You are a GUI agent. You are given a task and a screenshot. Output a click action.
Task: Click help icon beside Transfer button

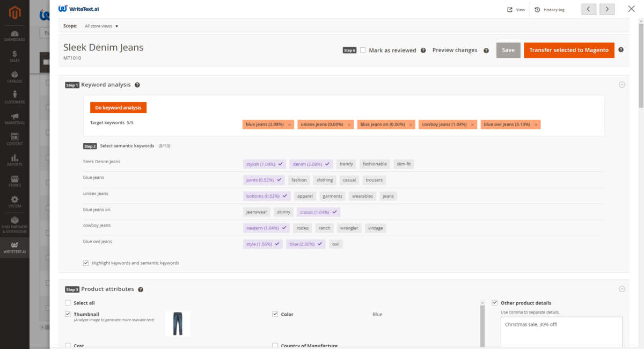point(621,50)
